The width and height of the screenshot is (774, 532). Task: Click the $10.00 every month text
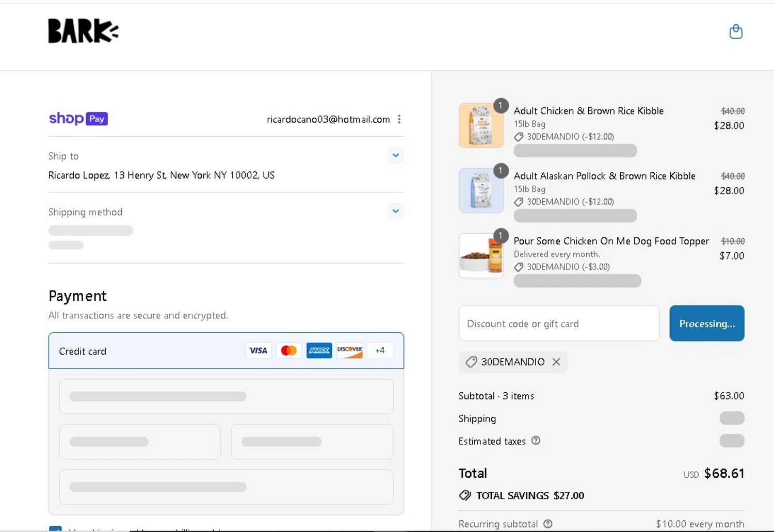[x=700, y=524]
